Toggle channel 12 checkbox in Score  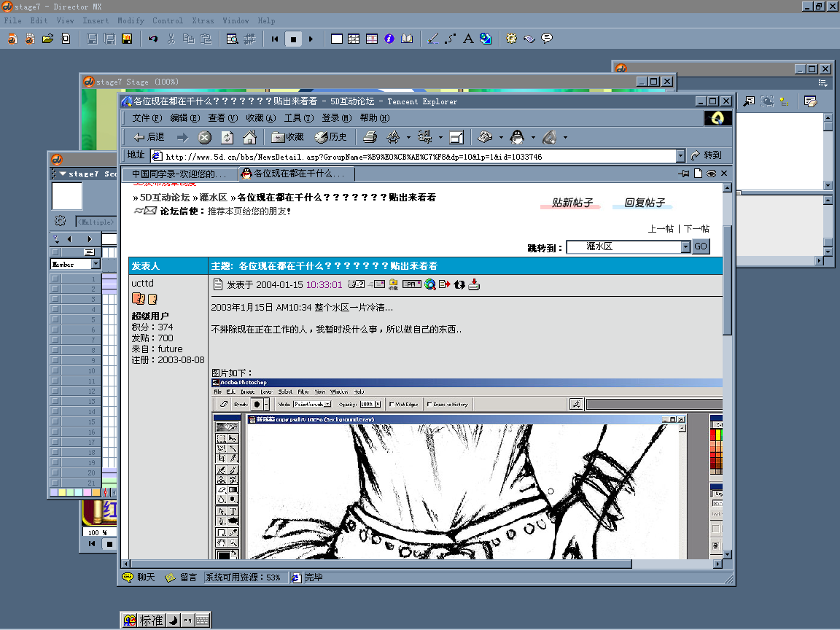pyautogui.click(x=55, y=391)
